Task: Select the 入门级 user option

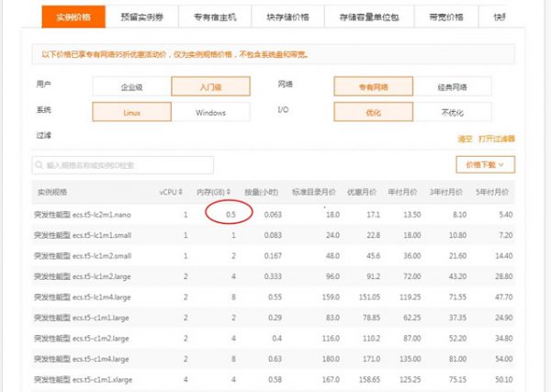Action: pyautogui.click(x=210, y=86)
